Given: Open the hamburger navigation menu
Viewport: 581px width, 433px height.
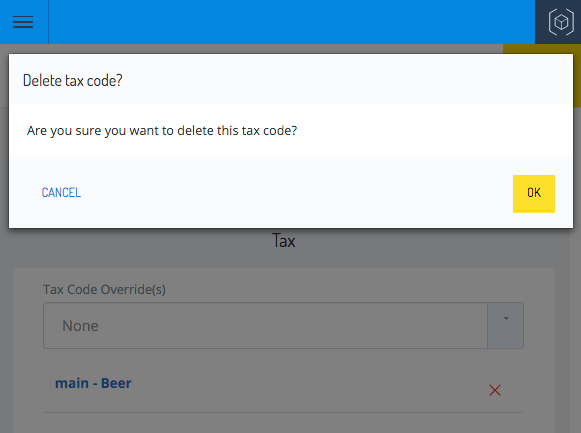Looking at the screenshot, I should coord(23,22).
